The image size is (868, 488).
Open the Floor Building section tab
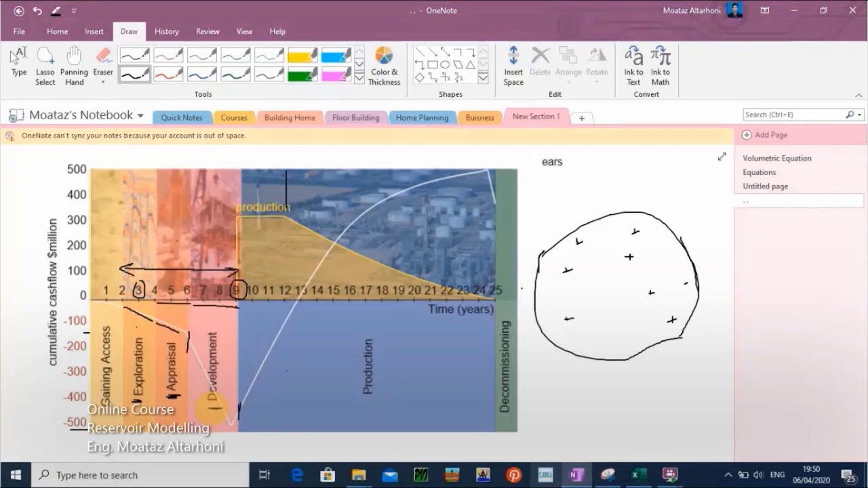pos(355,117)
